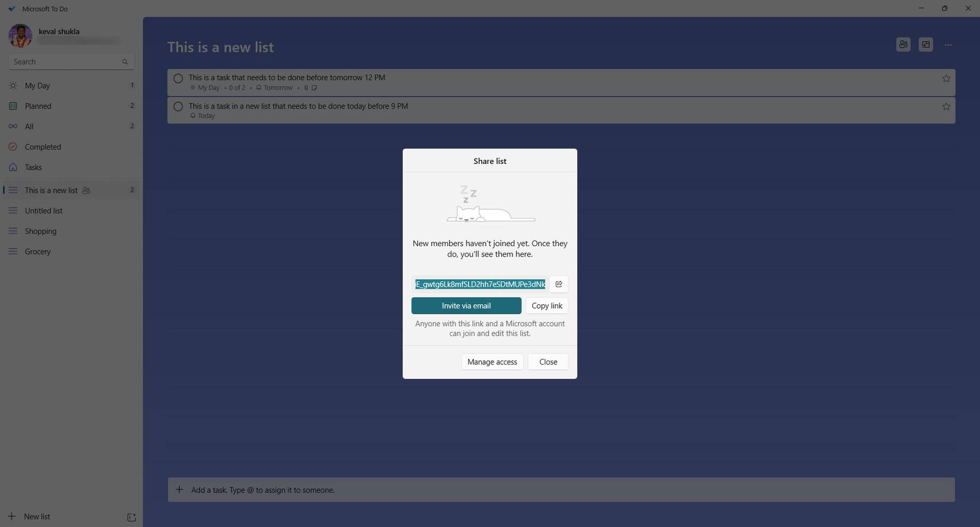Open the three-dot list options menu
Image resolution: width=980 pixels, height=527 pixels.
click(948, 45)
